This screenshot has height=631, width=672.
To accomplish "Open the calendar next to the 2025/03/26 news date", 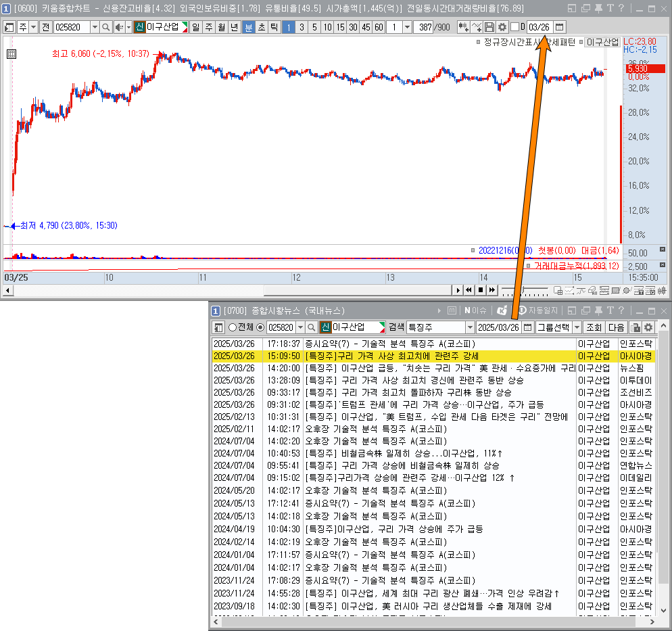I will click(527, 327).
